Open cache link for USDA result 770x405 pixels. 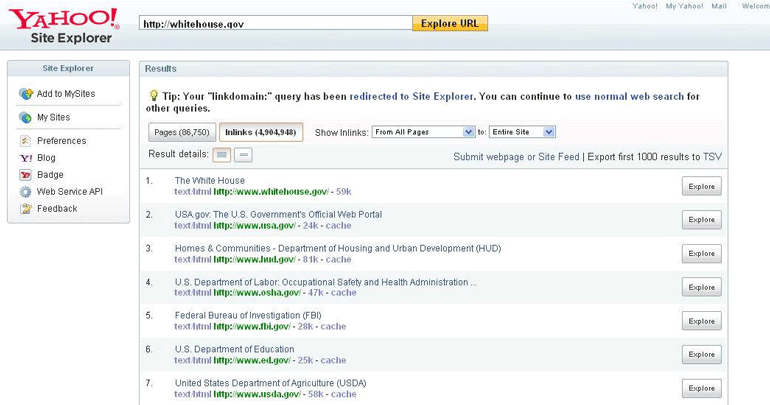coord(344,395)
